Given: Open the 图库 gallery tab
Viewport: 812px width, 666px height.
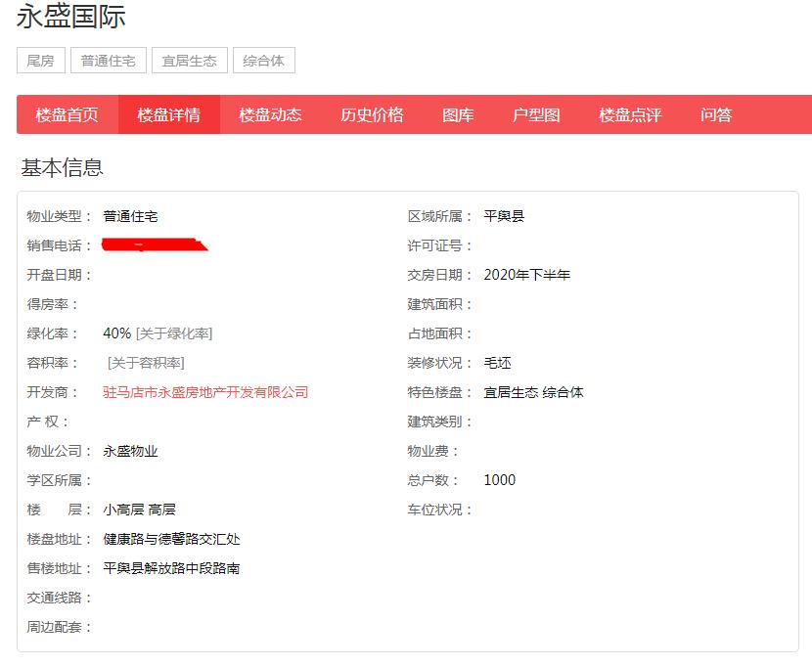Looking at the screenshot, I should click(458, 114).
